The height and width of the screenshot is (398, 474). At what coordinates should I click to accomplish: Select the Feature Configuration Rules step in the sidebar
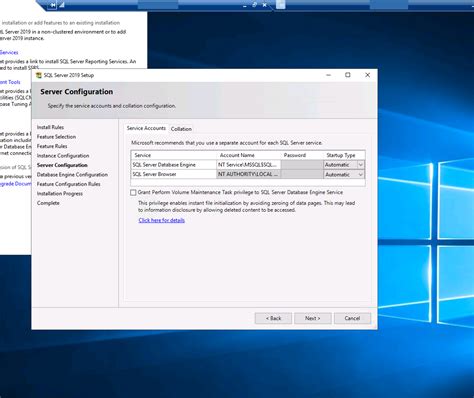pos(69,184)
